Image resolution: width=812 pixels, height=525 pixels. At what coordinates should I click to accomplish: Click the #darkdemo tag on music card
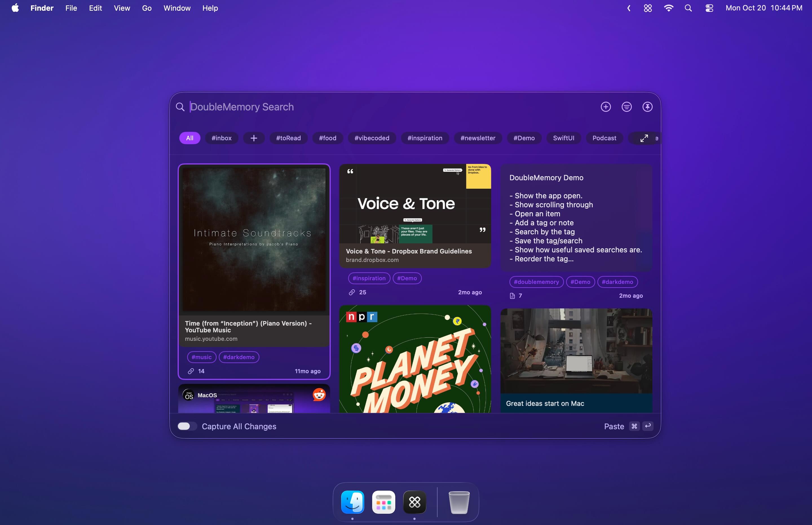(x=239, y=357)
